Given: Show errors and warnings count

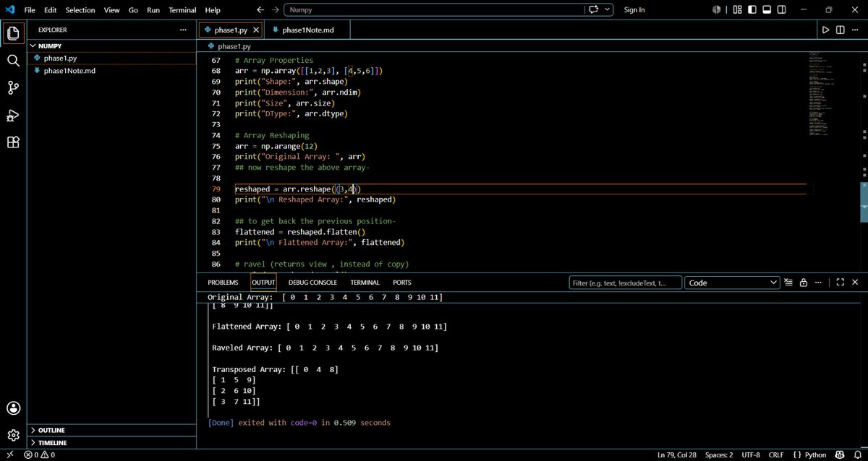Looking at the screenshot, I should [x=40, y=455].
